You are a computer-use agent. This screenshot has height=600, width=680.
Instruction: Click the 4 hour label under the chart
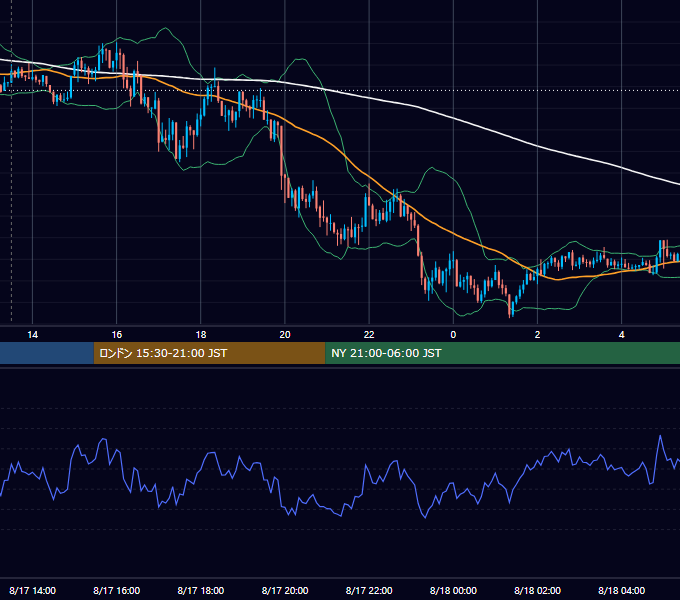point(621,335)
